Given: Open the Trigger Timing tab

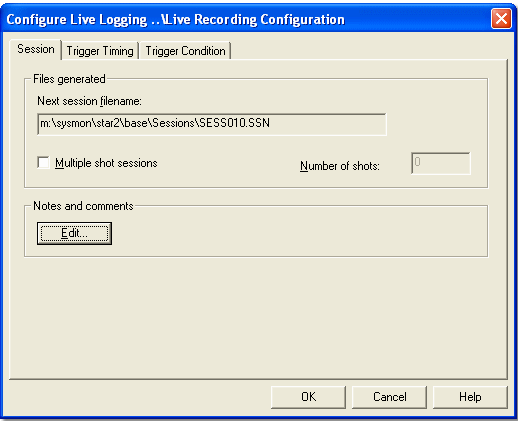Looking at the screenshot, I should coord(100,51).
